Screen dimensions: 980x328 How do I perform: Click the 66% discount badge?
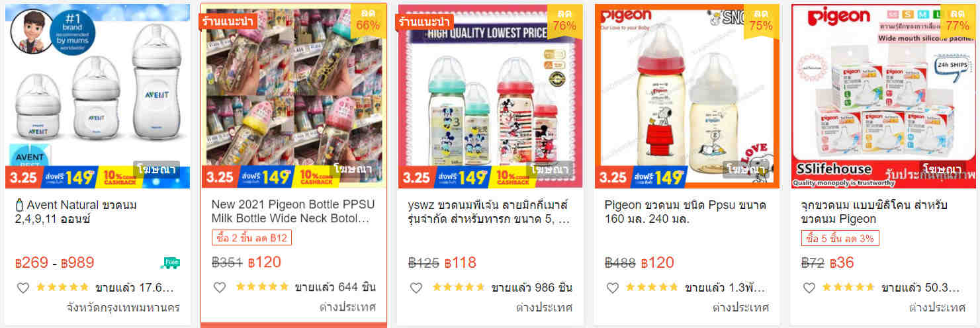click(x=367, y=19)
